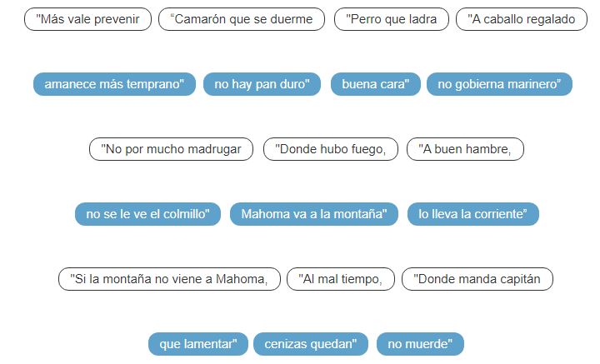Choose the "A buen hambre," chip

(x=465, y=149)
